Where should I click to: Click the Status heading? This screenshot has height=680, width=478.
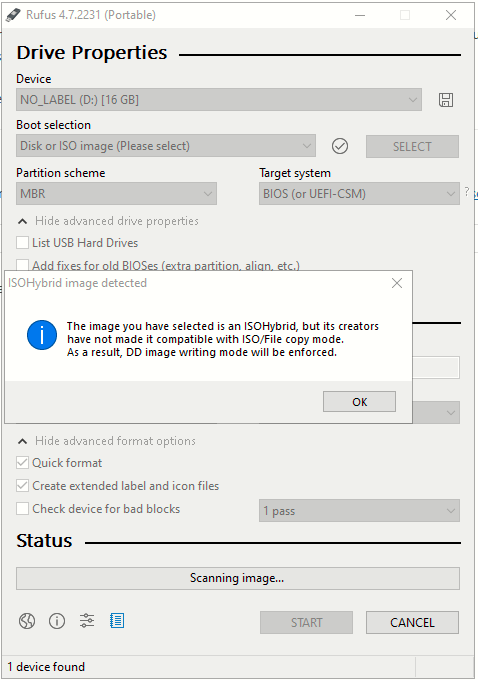click(x=44, y=541)
